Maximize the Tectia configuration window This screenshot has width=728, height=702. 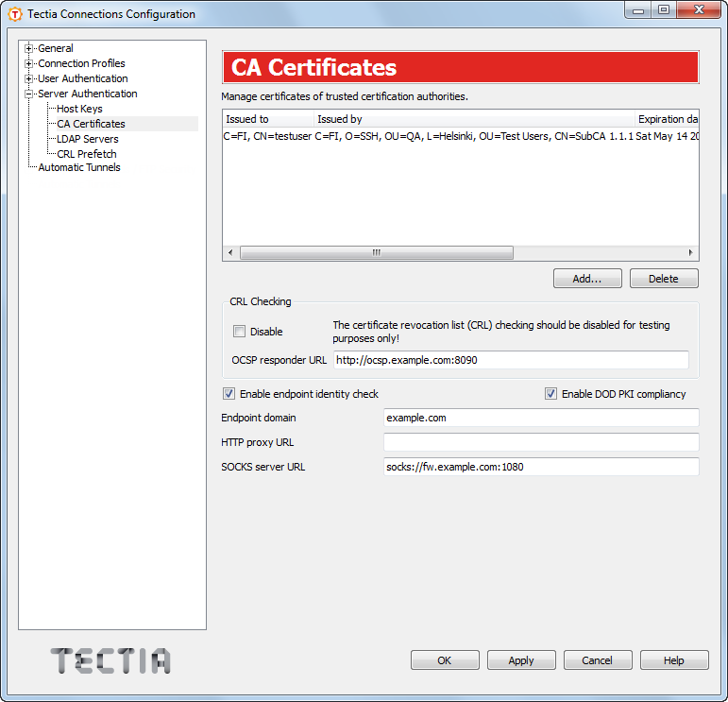(664, 10)
